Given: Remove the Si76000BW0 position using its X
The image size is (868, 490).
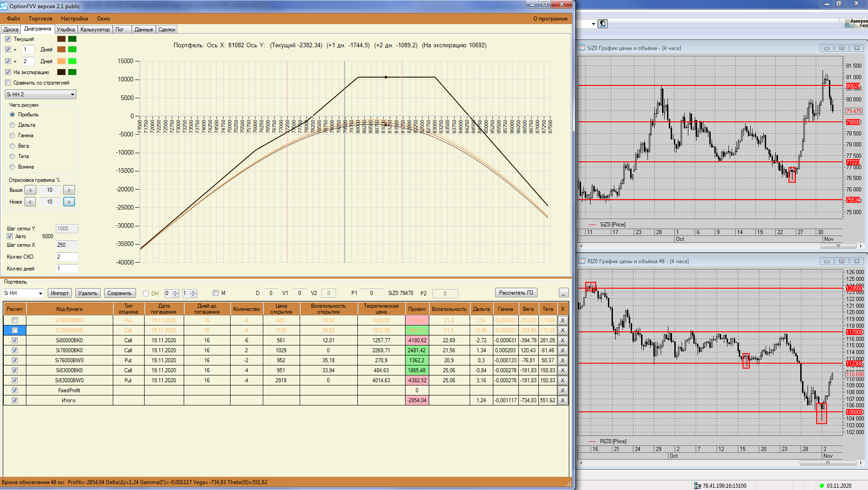Looking at the screenshot, I should (562, 360).
